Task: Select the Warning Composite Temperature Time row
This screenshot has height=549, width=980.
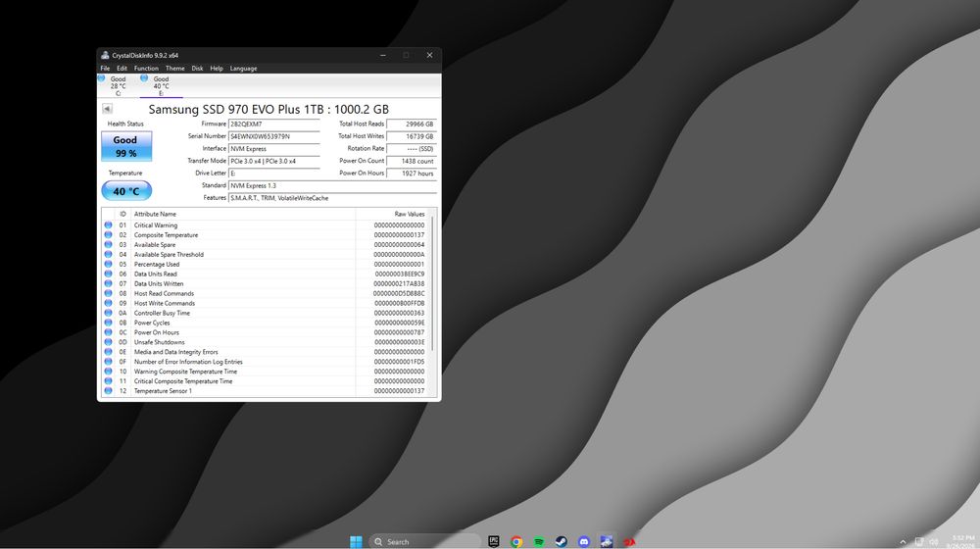Action: (x=266, y=372)
